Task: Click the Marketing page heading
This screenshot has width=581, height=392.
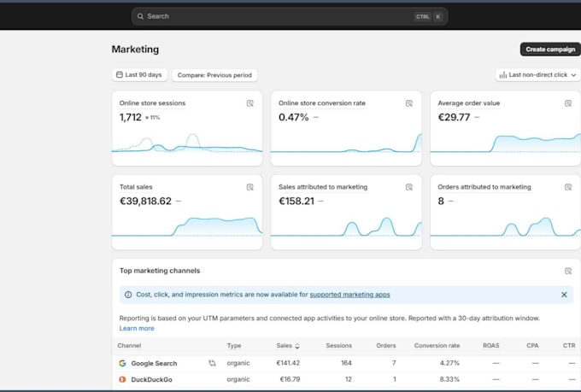Action: (x=135, y=50)
